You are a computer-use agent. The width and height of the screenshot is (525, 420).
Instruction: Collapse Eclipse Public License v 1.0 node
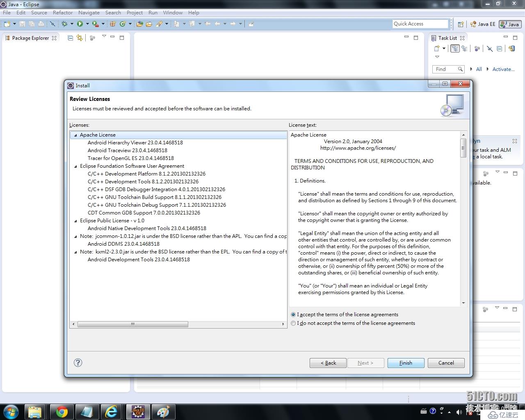[75, 221]
